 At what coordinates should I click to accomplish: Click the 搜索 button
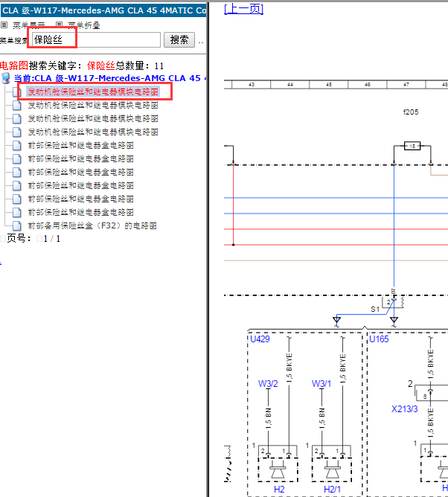(x=179, y=39)
